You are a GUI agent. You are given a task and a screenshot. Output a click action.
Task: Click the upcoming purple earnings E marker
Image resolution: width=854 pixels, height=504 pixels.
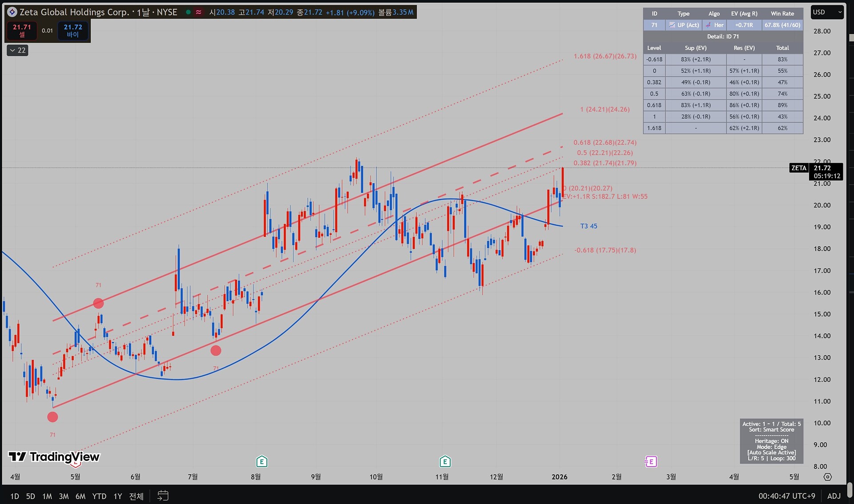(x=651, y=462)
